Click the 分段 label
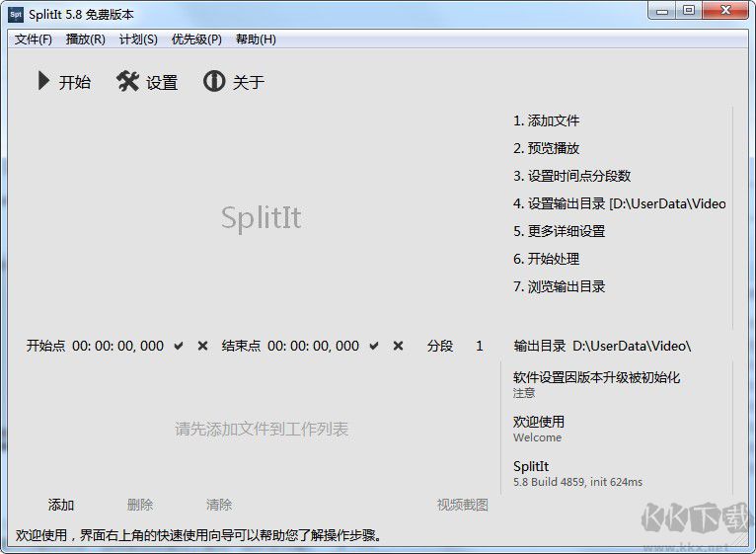 pos(440,346)
